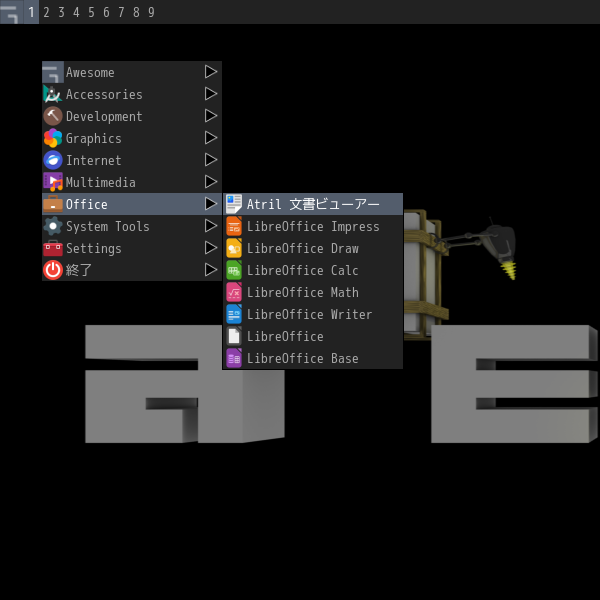The image size is (600, 600).
Task: Open the Graphics menu entry
Action: click(x=132, y=138)
